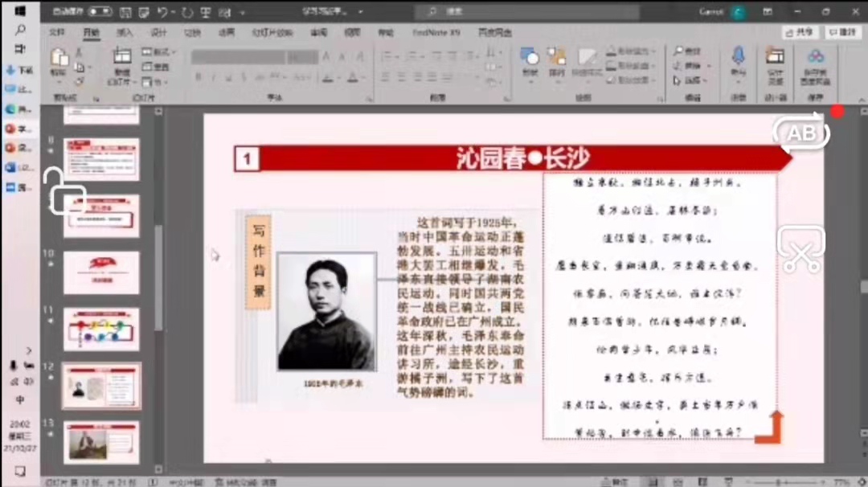Expand the Quick Access Toolbar customize arrow

244,12
